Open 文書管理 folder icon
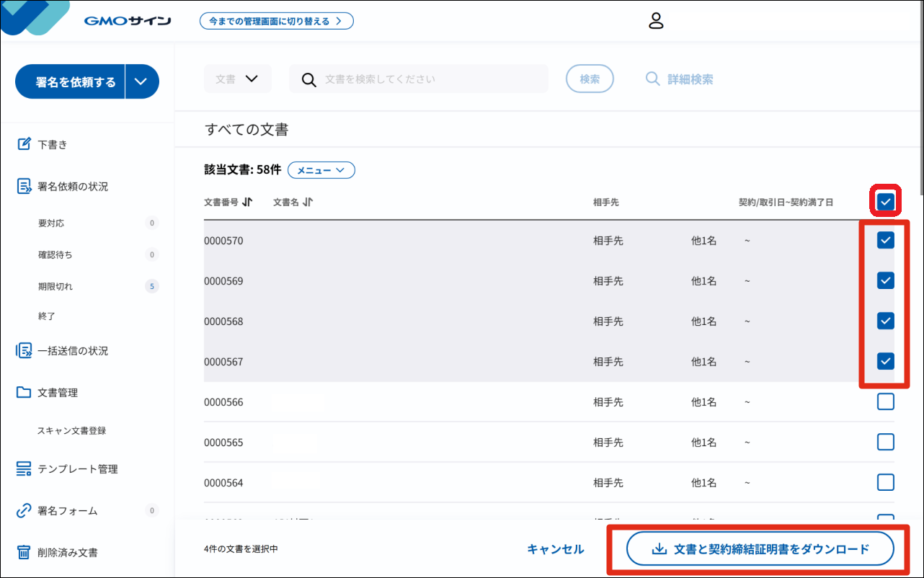 (25, 393)
